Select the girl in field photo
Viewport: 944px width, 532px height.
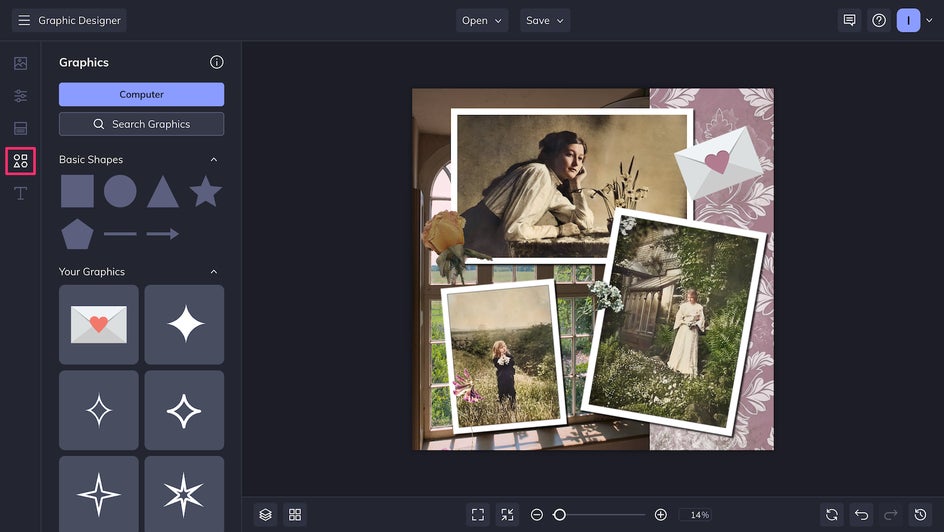[x=503, y=357]
